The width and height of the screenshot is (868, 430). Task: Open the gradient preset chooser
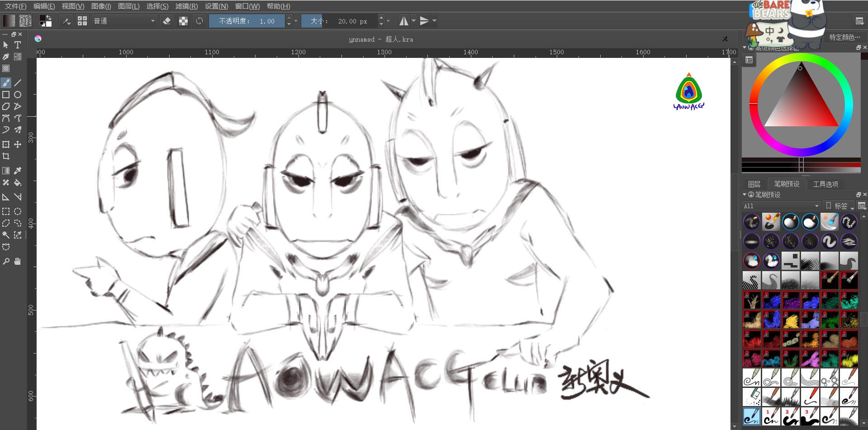tap(9, 21)
